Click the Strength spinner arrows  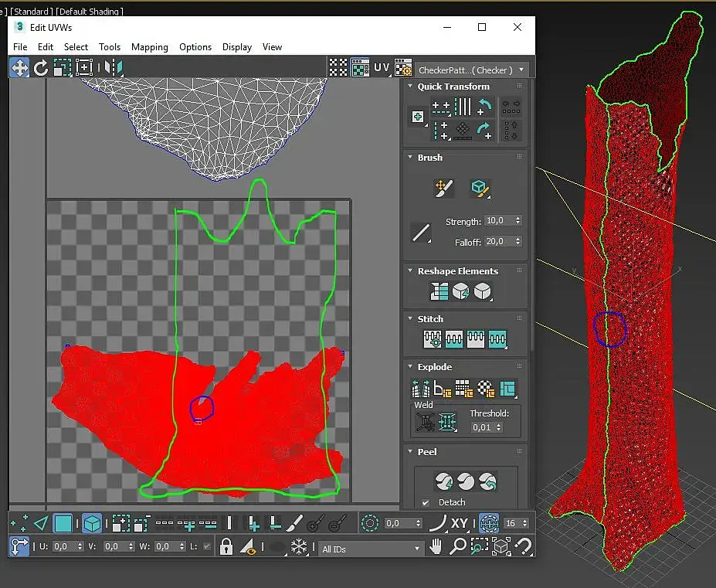click(x=517, y=221)
